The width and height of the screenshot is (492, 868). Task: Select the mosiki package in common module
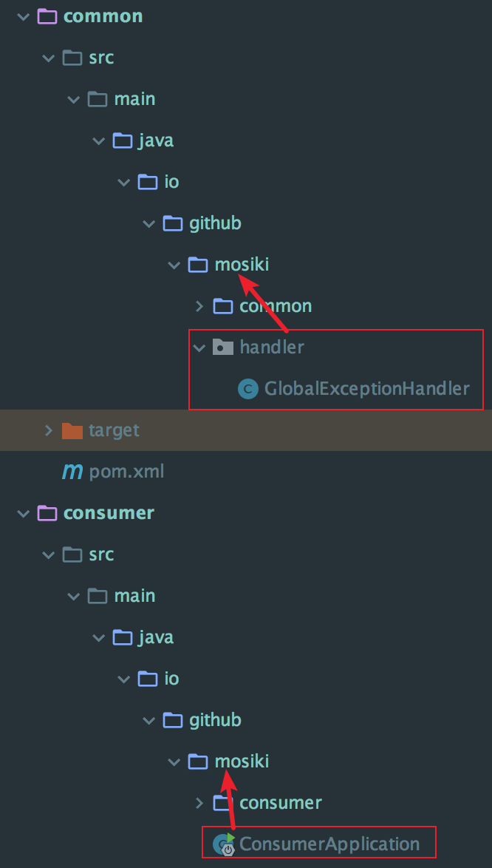242,265
